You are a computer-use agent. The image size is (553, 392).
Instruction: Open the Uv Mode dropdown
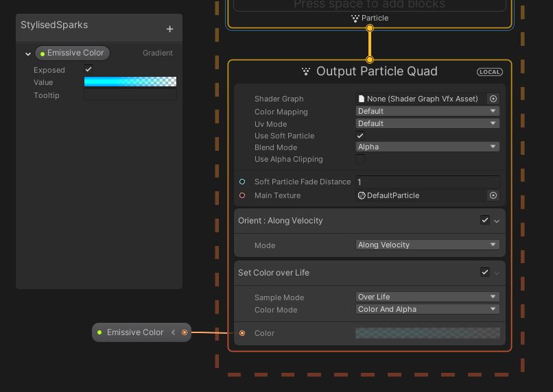[x=427, y=123]
